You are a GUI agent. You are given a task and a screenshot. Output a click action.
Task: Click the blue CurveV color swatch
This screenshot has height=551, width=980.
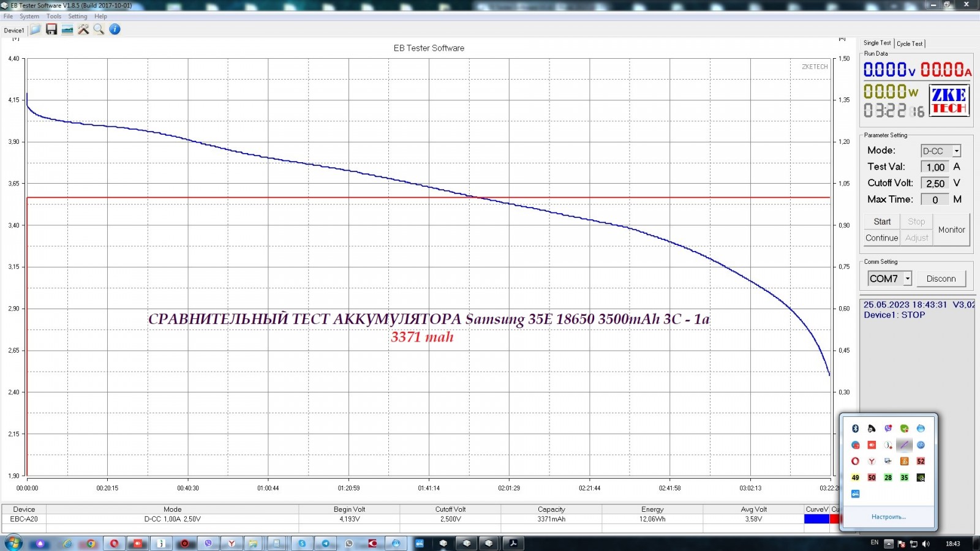click(816, 519)
